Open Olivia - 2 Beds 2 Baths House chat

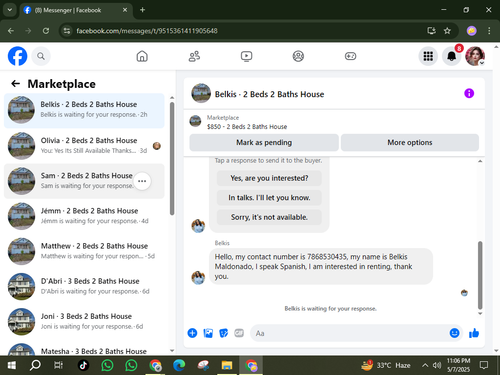[84, 146]
